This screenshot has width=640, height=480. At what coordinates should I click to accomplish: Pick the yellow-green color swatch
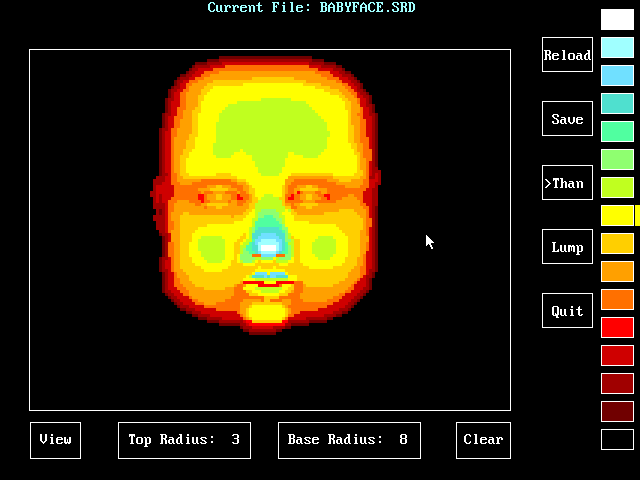[617, 187]
